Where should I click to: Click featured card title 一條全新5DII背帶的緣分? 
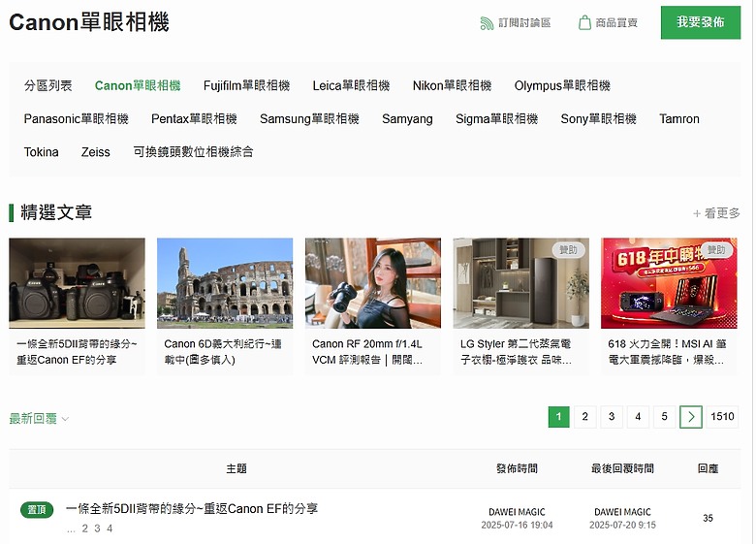[x=77, y=352]
